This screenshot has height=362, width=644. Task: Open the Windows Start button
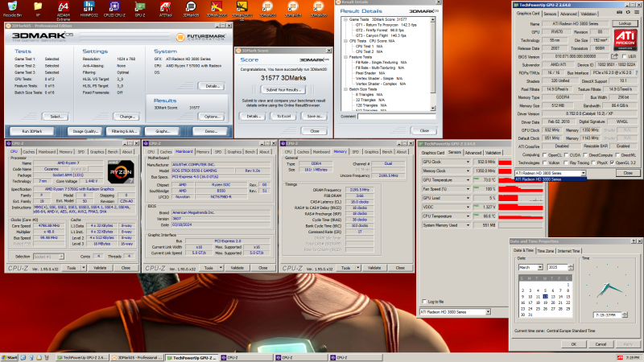(10, 357)
